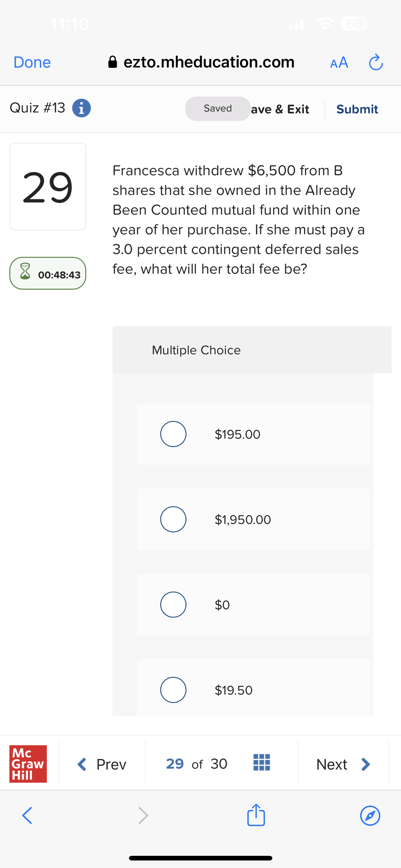Tap the hourglass timer badge
Image resolution: width=401 pixels, height=868 pixels.
pos(48,273)
